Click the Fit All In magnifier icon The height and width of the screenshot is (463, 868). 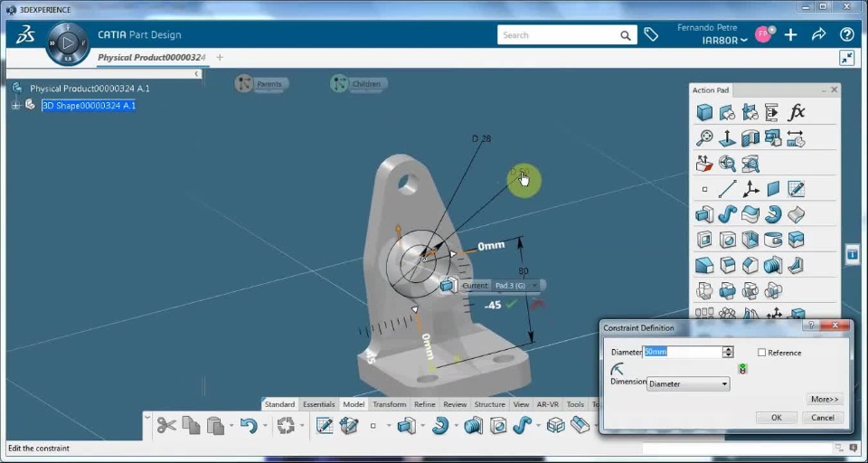704,137
